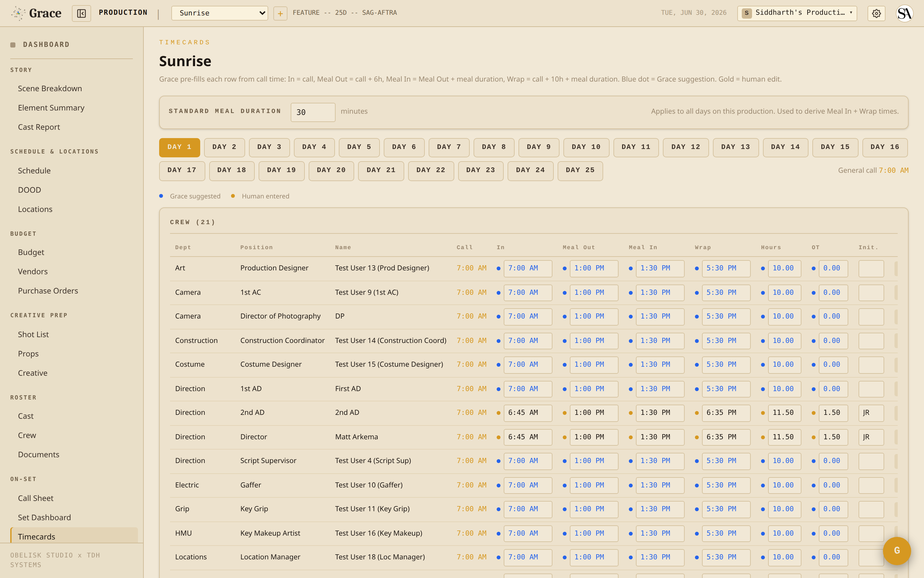Viewport: 924px width, 578px height.
Task: Go to Element Summary
Action: [51, 108]
